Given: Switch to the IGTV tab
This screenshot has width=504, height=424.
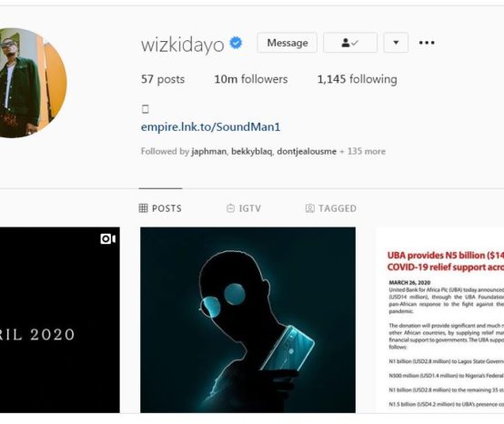Looking at the screenshot, I should tap(244, 208).
